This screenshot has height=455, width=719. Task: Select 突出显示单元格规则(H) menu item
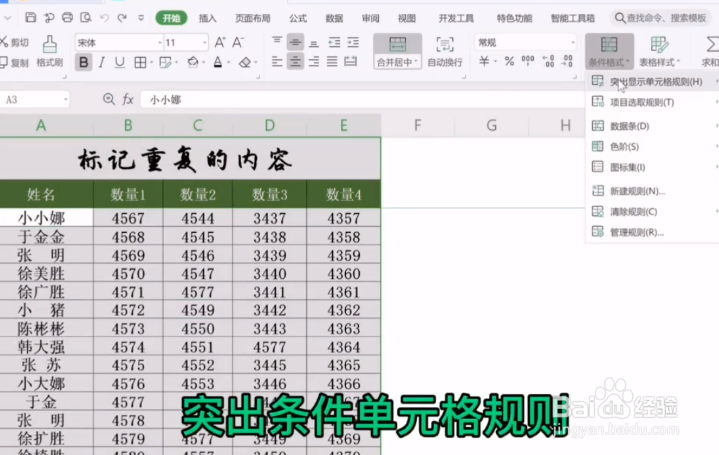click(x=653, y=82)
